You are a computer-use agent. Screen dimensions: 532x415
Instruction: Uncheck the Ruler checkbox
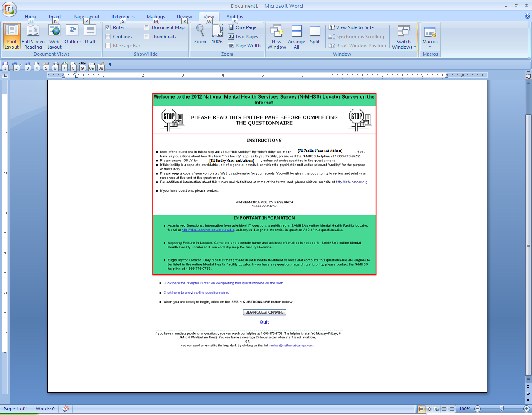click(108, 27)
